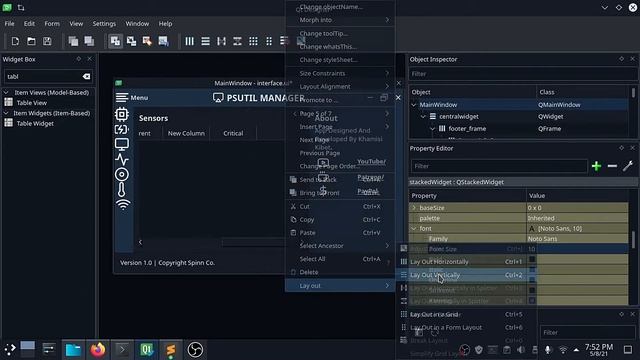Expand the baseSize property

[x=414, y=208]
